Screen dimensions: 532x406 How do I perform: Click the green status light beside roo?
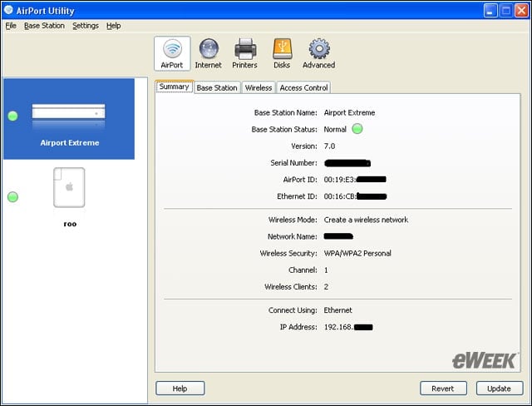point(13,197)
